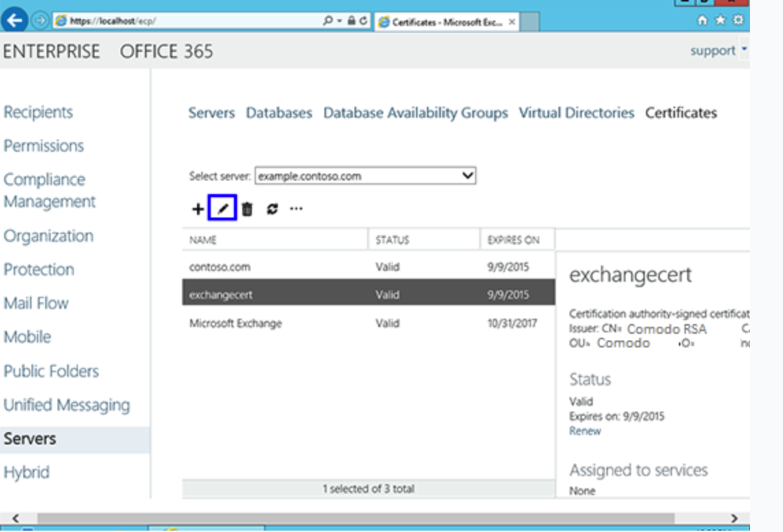This screenshot has width=783, height=532.
Task: Click the horizontal scrollbar left arrow
Action: [x=16, y=518]
